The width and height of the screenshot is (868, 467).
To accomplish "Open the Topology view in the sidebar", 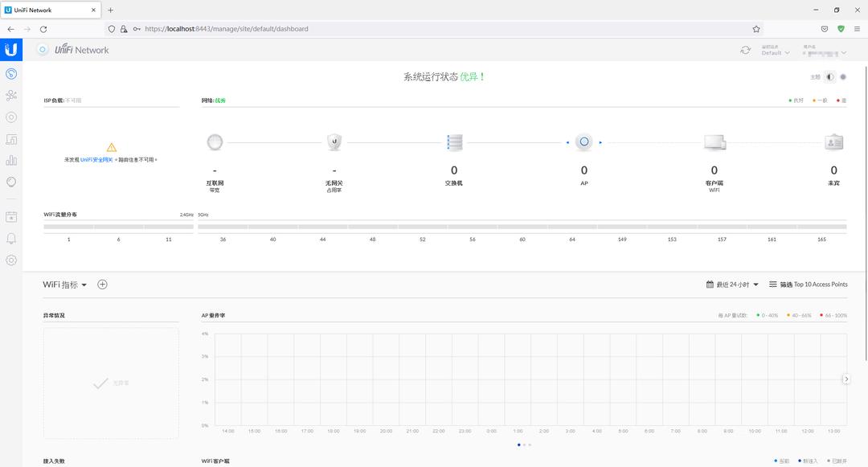I will 11,96.
